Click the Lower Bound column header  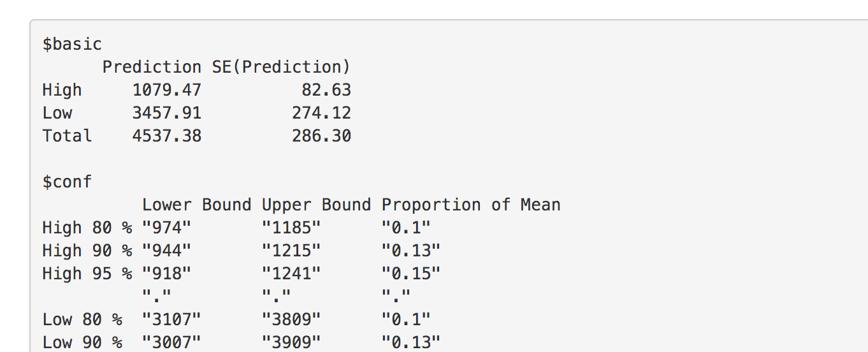point(196,205)
